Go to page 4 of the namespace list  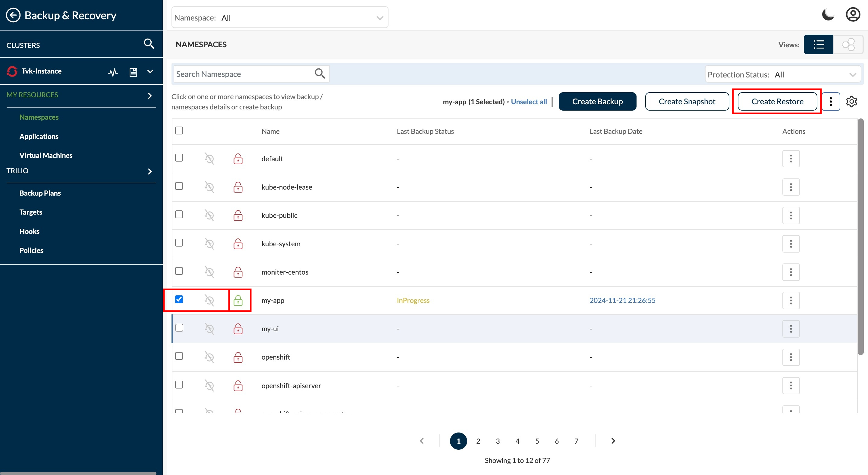517,441
